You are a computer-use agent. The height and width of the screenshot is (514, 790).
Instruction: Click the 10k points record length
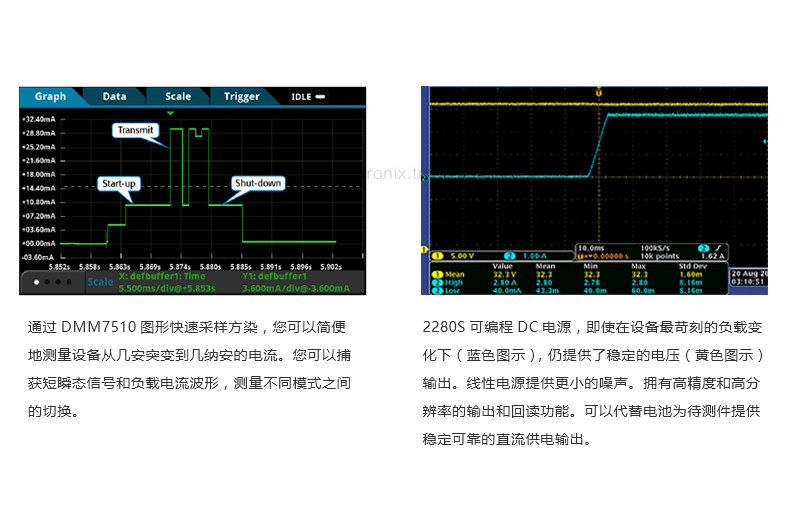660,256
